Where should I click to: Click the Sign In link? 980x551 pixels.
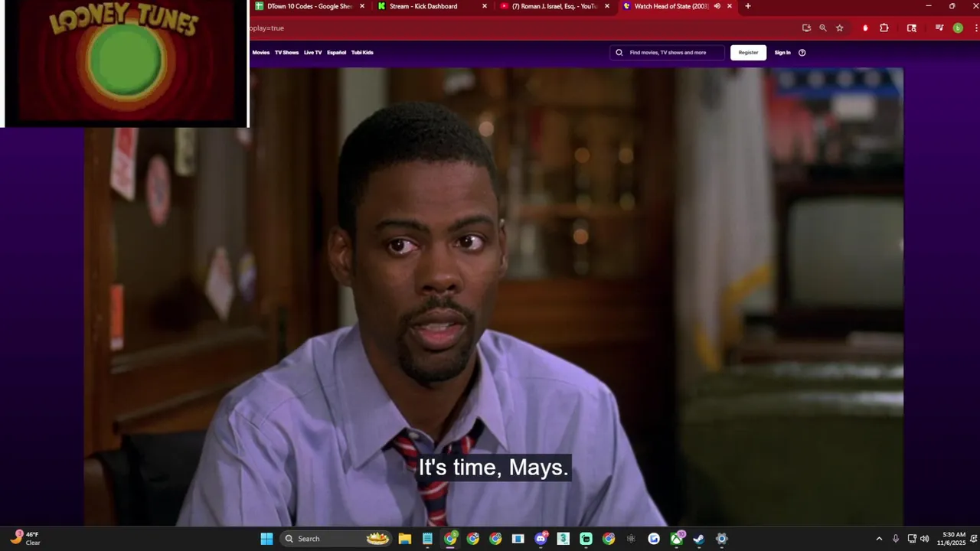click(x=782, y=53)
